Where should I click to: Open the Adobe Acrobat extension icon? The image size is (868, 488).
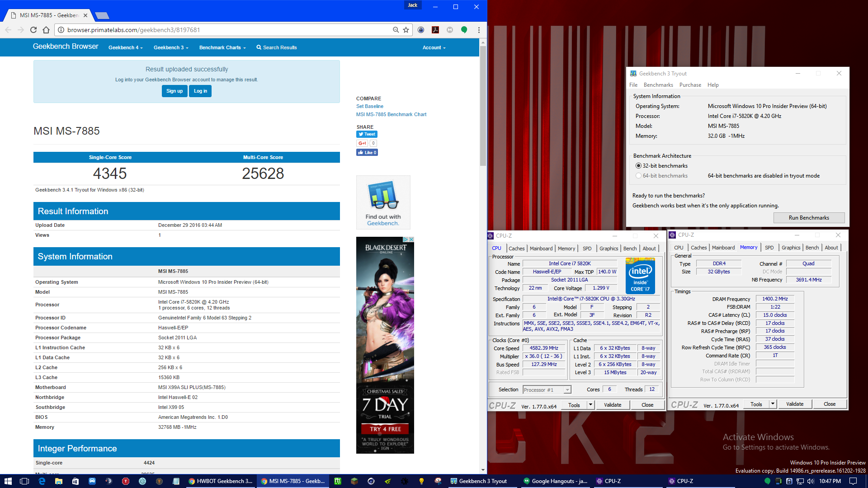[x=435, y=30]
